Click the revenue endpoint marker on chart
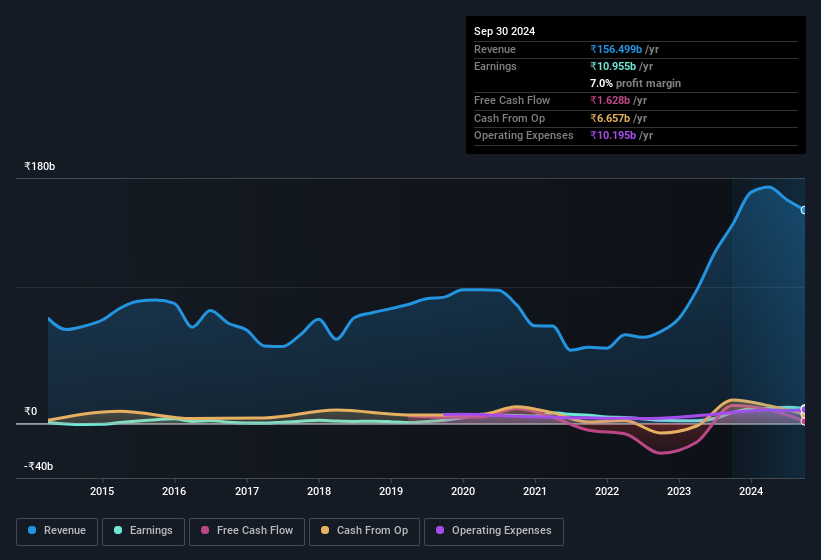The width and height of the screenshot is (821, 560). [804, 210]
